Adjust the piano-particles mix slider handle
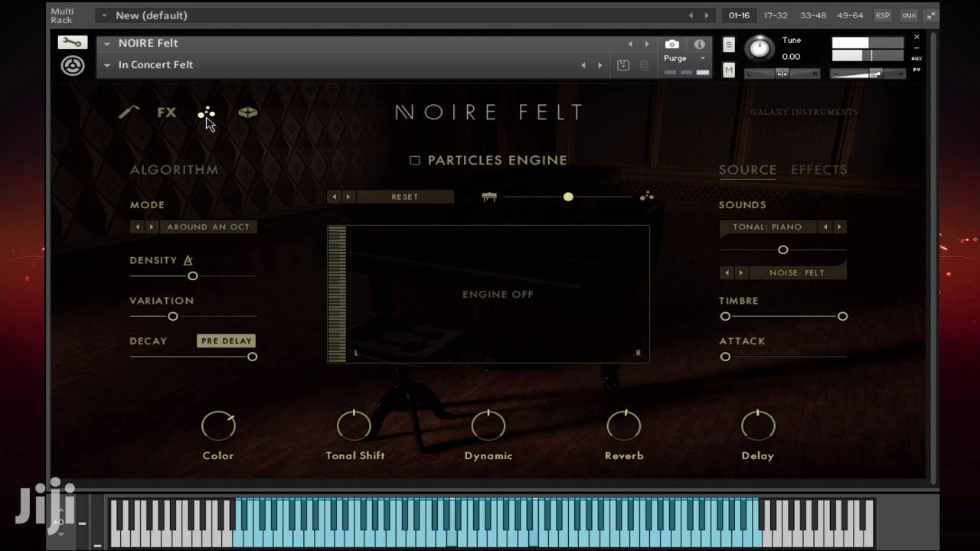This screenshot has height=551, width=980. [x=568, y=197]
